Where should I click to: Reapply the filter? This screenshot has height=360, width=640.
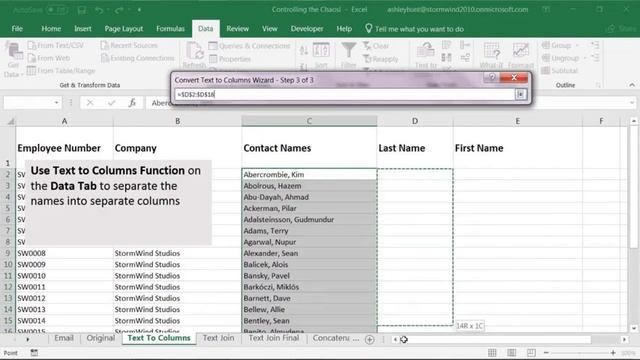pyautogui.click(x=380, y=59)
